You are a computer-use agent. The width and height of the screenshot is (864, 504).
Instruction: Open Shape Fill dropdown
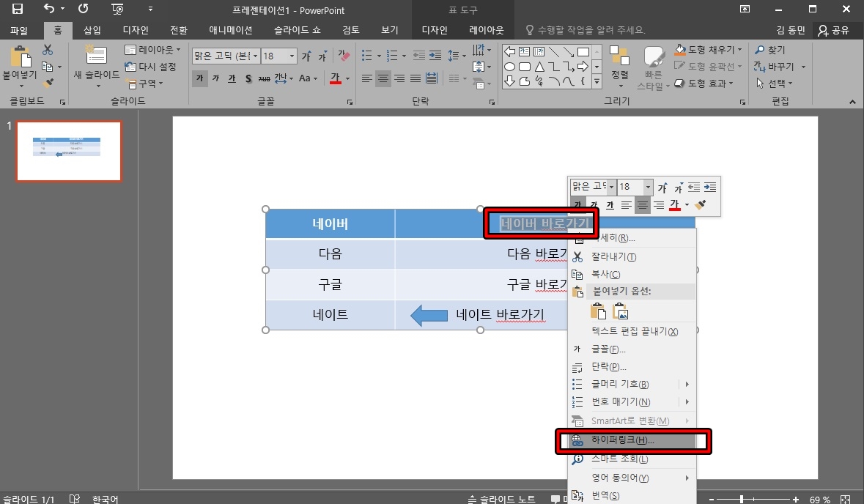709,50
